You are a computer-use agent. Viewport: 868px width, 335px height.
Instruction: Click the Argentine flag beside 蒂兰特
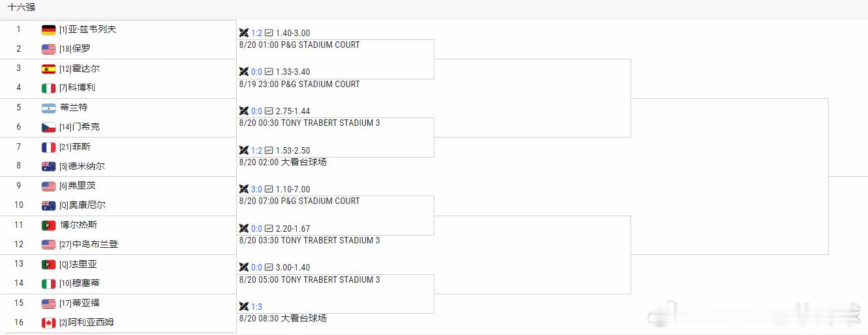48,108
